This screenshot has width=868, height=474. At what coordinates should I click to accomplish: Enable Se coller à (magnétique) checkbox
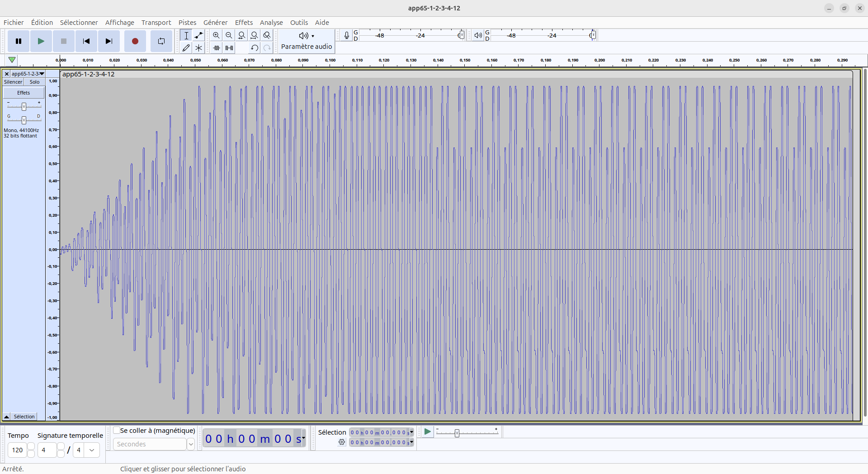click(x=117, y=430)
